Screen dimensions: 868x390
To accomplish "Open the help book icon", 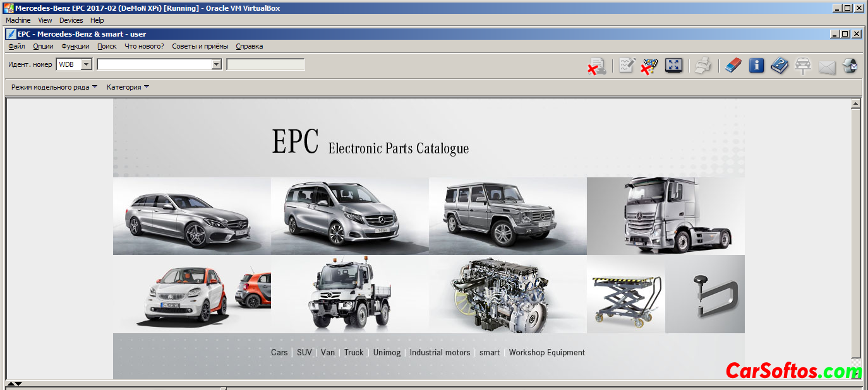I will coord(780,65).
